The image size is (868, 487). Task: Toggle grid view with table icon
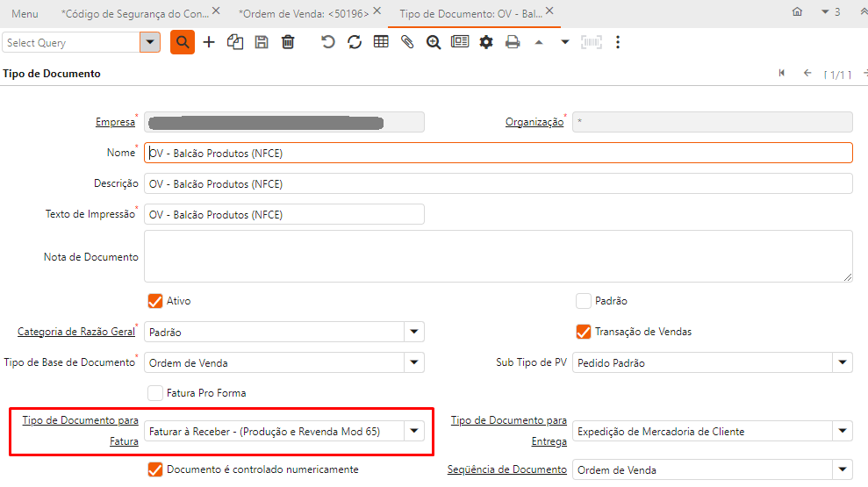381,42
